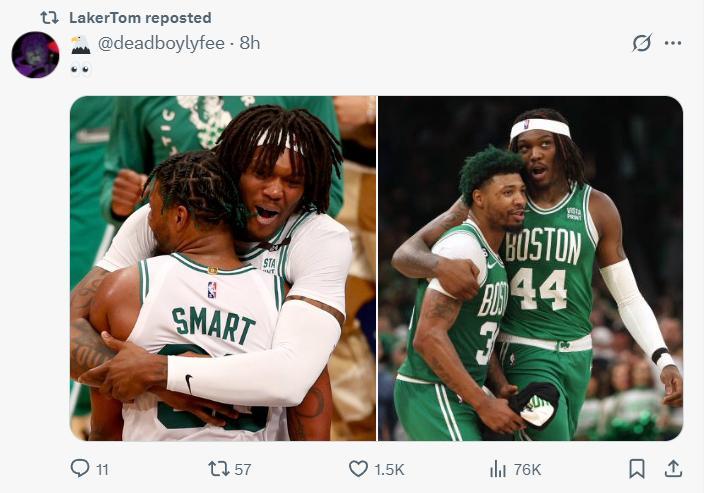Like the post with the heart icon
The width and height of the screenshot is (704, 493).
coord(358,468)
